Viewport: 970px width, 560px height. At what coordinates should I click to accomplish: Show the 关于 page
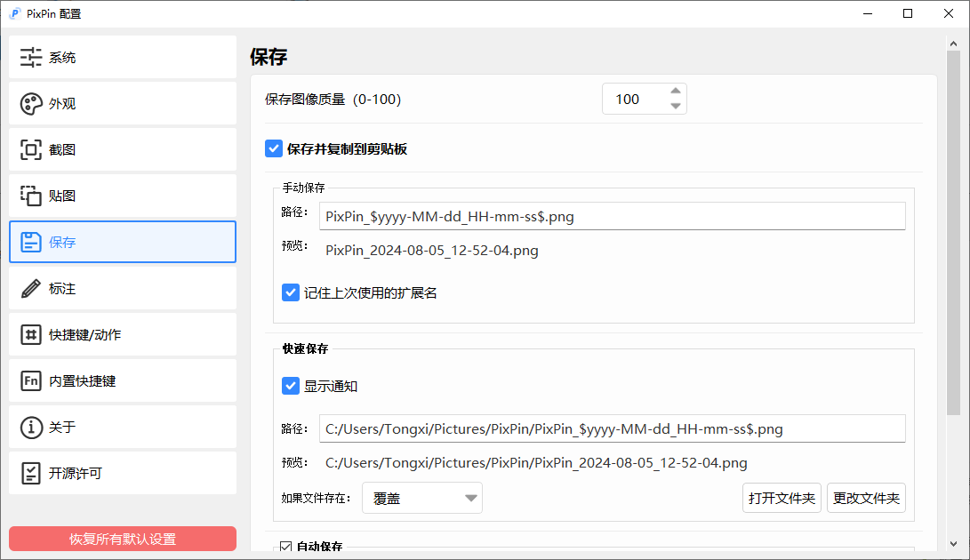point(123,427)
